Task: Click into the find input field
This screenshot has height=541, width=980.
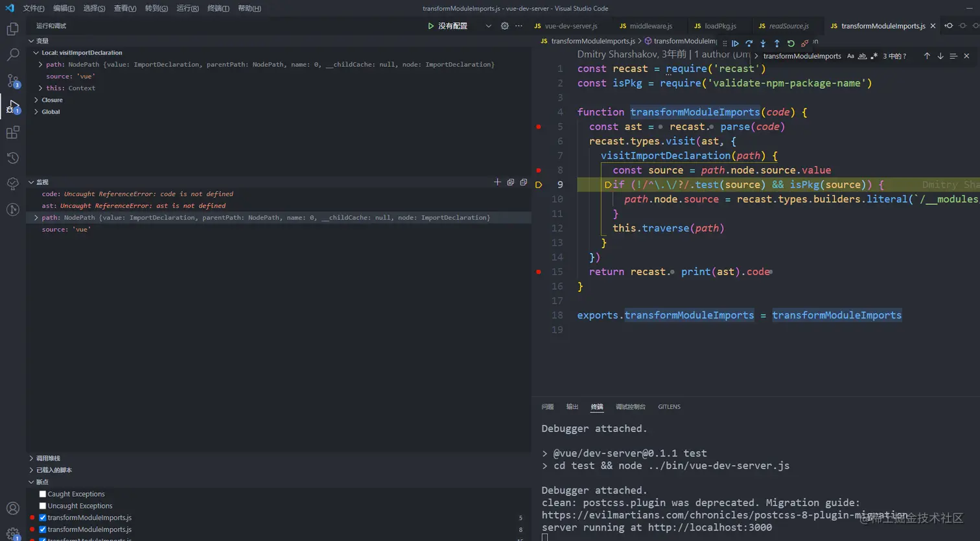Action: click(x=802, y=56)
